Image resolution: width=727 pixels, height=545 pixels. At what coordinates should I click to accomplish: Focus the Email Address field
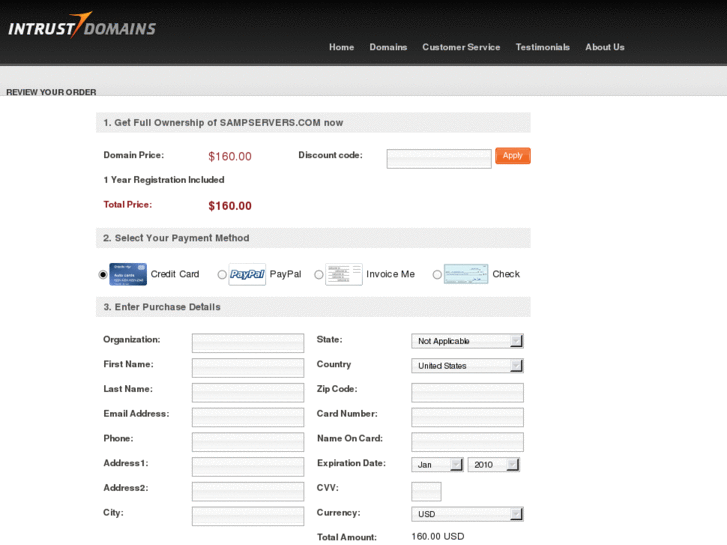[x=248, y=417]
